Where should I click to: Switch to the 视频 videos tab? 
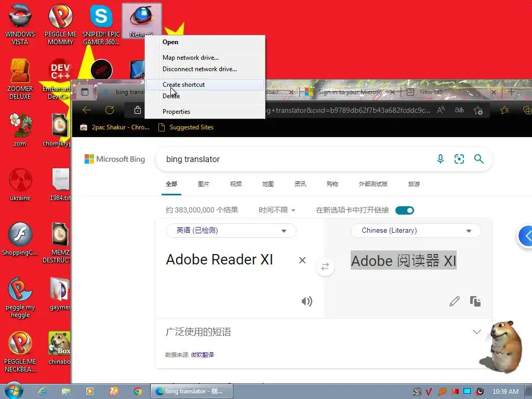click(x=236, y=184)
